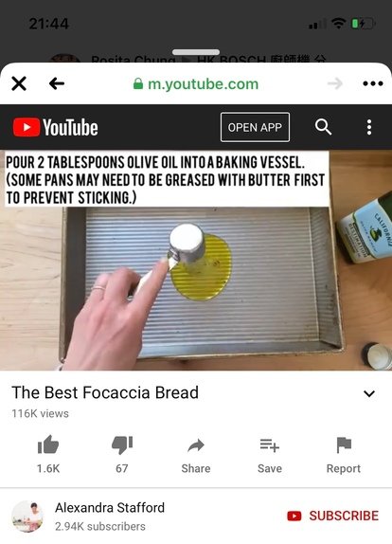Tap the Share arrow icon
This screenshot has width=392, height=544.
(x=196, y=445)
